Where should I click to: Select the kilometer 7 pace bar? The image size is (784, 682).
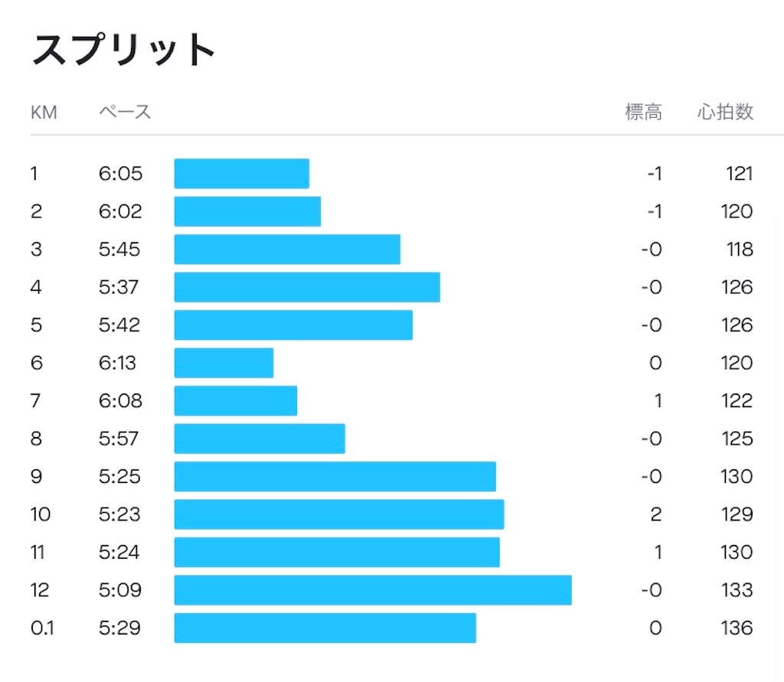click(x=236, y=401)
